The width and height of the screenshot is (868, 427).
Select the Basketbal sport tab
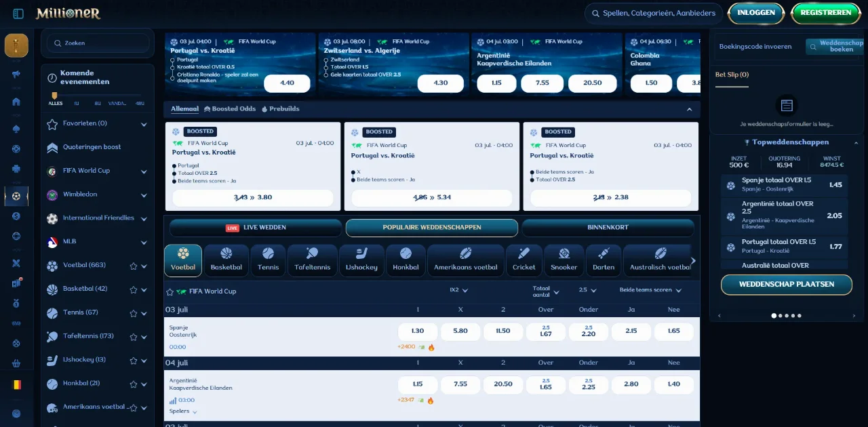coord(226,260)
